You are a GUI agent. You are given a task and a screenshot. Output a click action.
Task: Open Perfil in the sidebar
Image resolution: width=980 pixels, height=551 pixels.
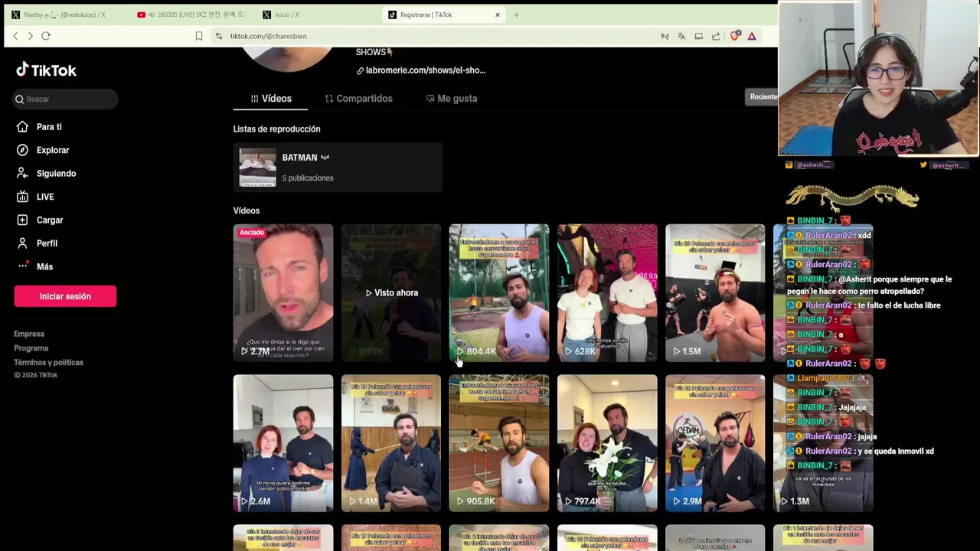47,243
